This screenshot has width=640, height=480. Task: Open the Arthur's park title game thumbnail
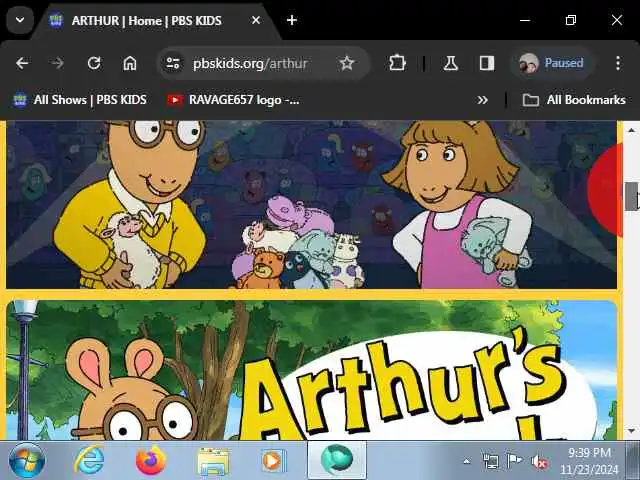pyautogui.click(x=311, y=370)
